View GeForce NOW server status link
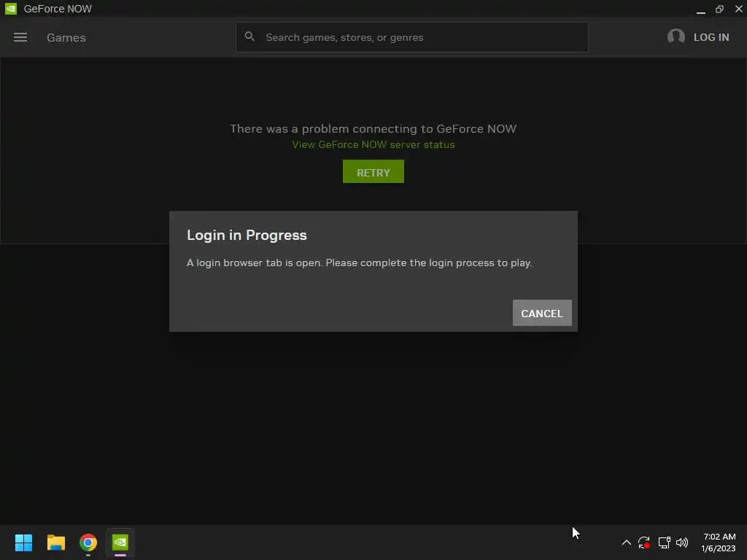The height and width of the screenshot is (560, 747). [373, 145]
